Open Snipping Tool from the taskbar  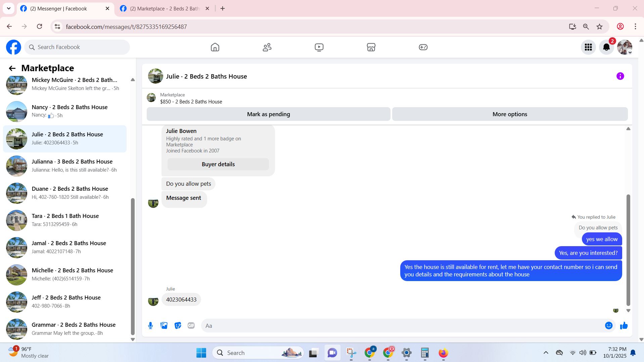click(351, 353)
